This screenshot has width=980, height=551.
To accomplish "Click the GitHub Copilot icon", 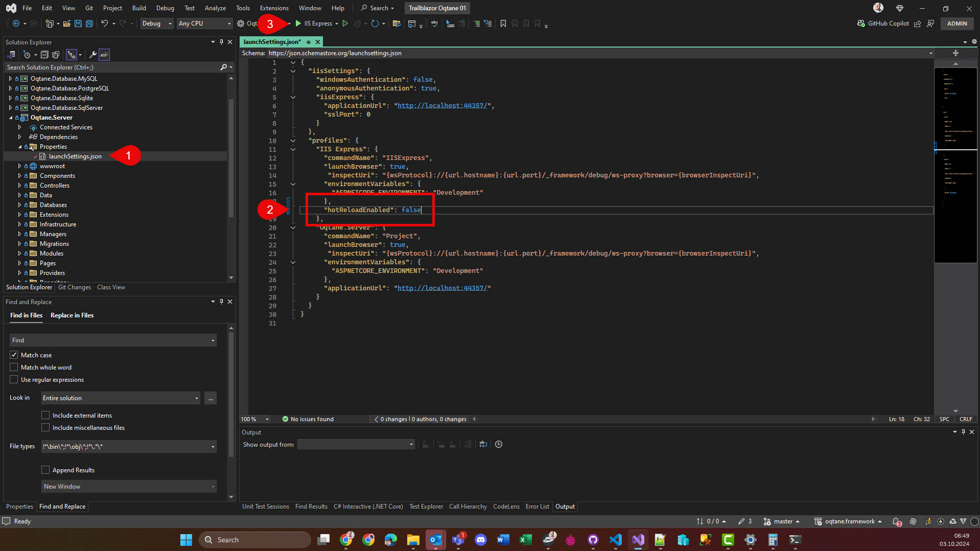I will pyautogui.click(x=861, y=24).
